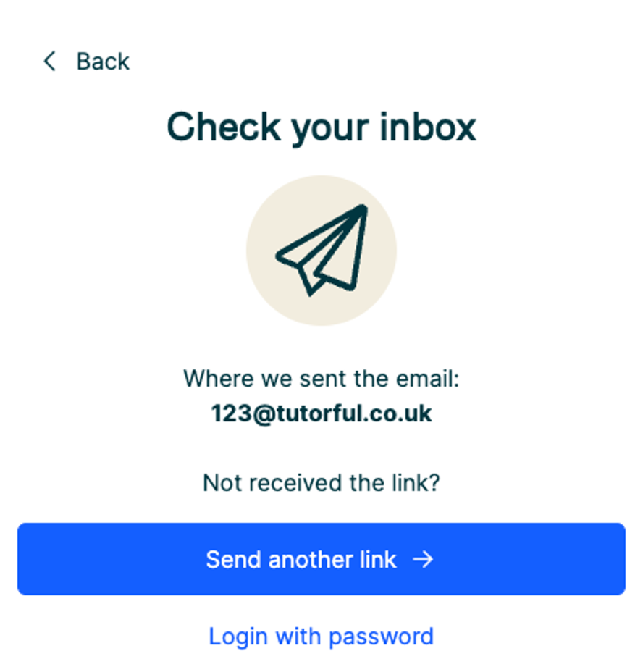Click the word 'Send' on blue button
The image size is (643, 672).
tap(234, 559)
